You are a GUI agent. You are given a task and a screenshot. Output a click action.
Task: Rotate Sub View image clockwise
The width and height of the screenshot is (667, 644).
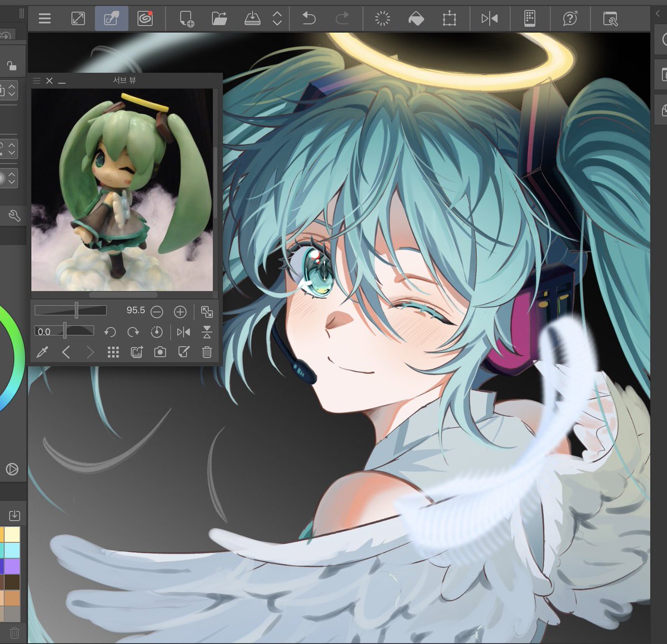[x=133, y=332]
